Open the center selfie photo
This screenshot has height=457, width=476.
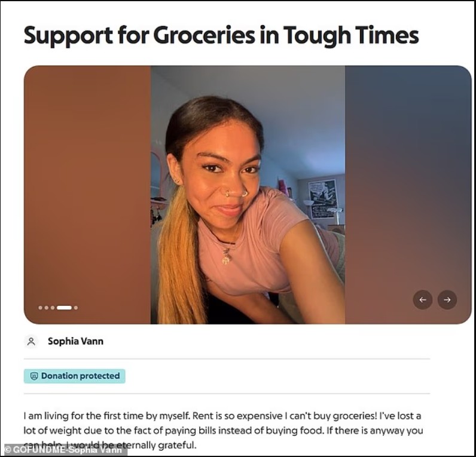pos(248,195)
